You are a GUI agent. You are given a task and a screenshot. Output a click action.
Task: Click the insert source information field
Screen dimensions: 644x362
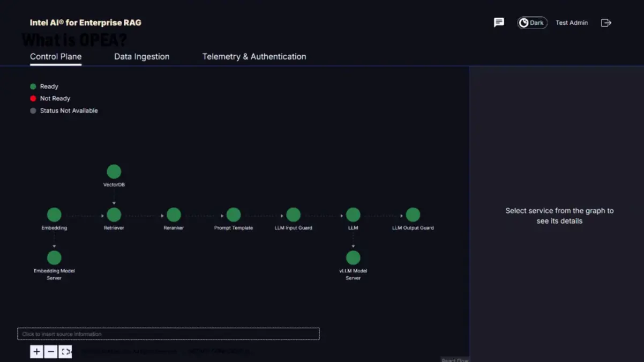(x=168, y=334)
